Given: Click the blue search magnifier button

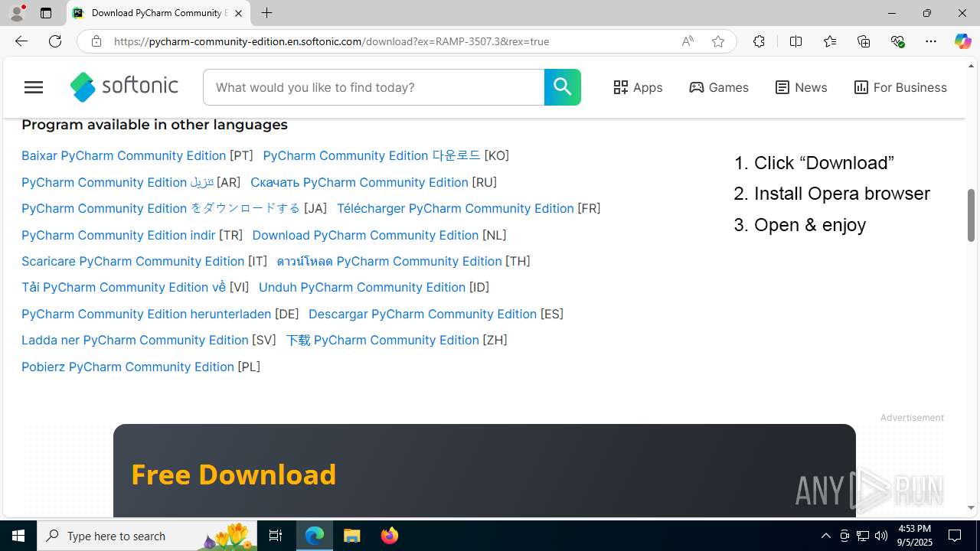Looking at the screenshot, I should point(563,87).
